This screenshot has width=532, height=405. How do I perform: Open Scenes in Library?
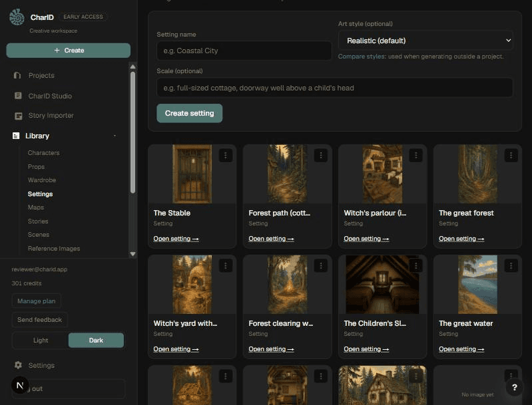pyautogui.click(x=39, y=235)
